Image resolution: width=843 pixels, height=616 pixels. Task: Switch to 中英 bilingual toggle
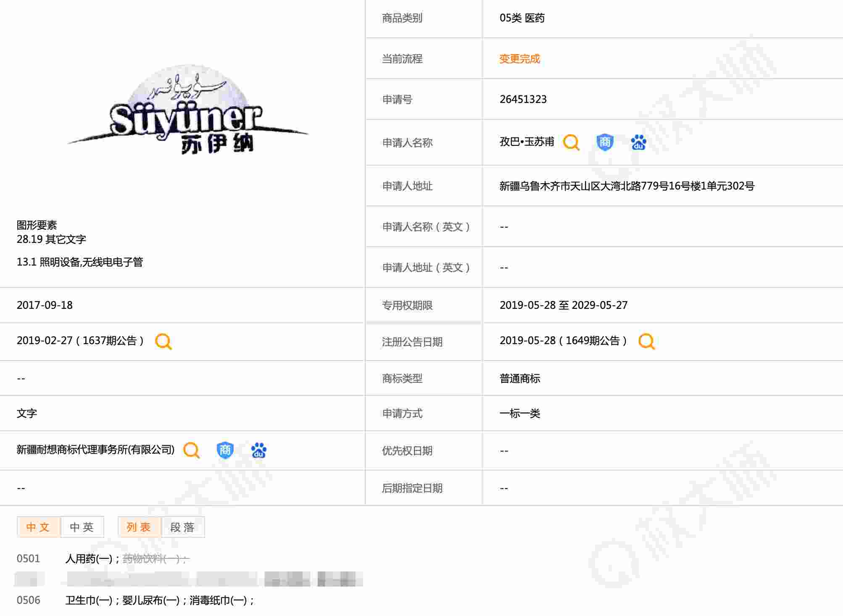(x=82, y=527)
